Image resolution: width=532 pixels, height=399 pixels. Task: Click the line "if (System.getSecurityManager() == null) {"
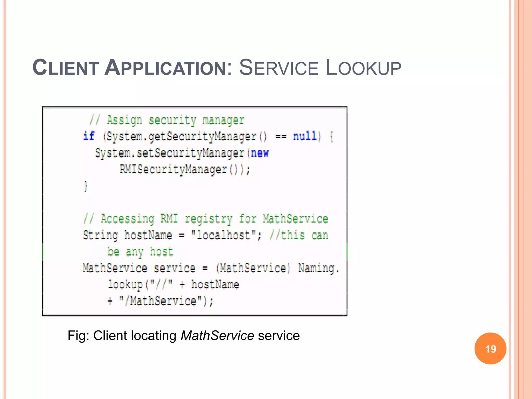pos(208,137)
